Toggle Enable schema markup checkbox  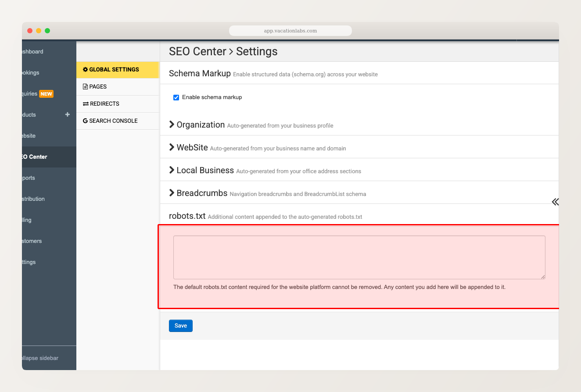coord(176,97)
